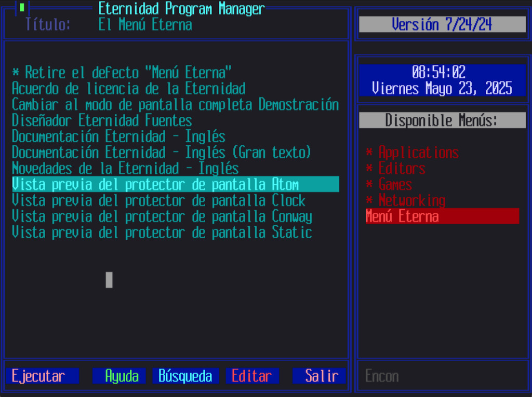The image size is (532, 397).
Task: Launch Diseñador Eternidad Fuentes
Action: tap(102, 120)
